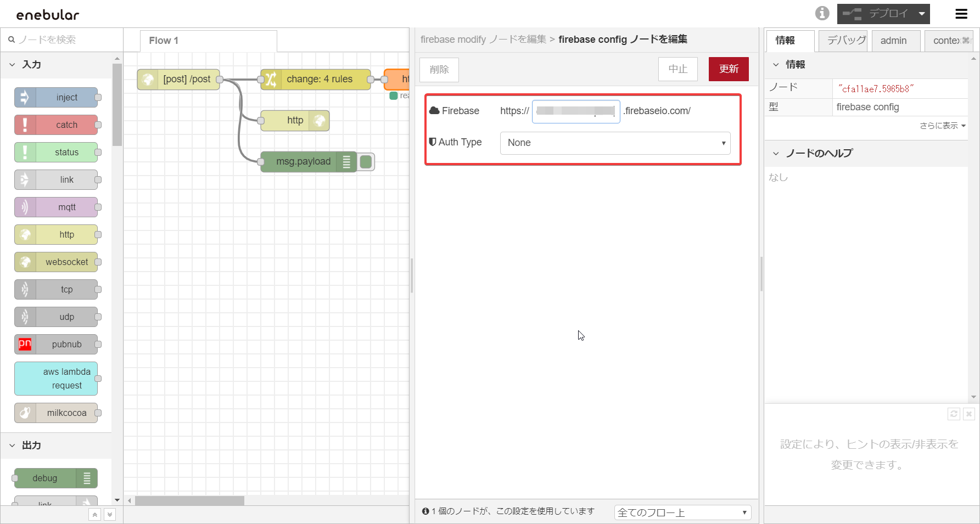Click the Firebase URL input field
Viewport: 980px width, 524px height.
(575, 111)
